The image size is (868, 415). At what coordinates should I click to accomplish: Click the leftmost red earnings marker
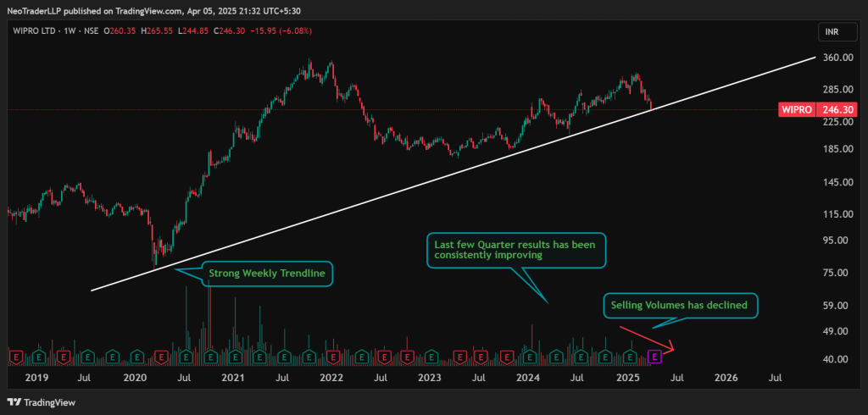click(x=14, y=357)
